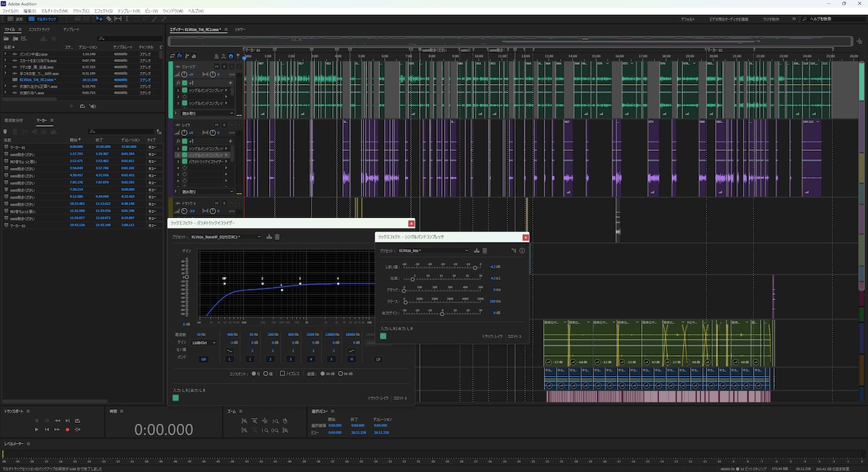
Task: Switch to マルチトラック view
Action: click(x=43, y=19)
